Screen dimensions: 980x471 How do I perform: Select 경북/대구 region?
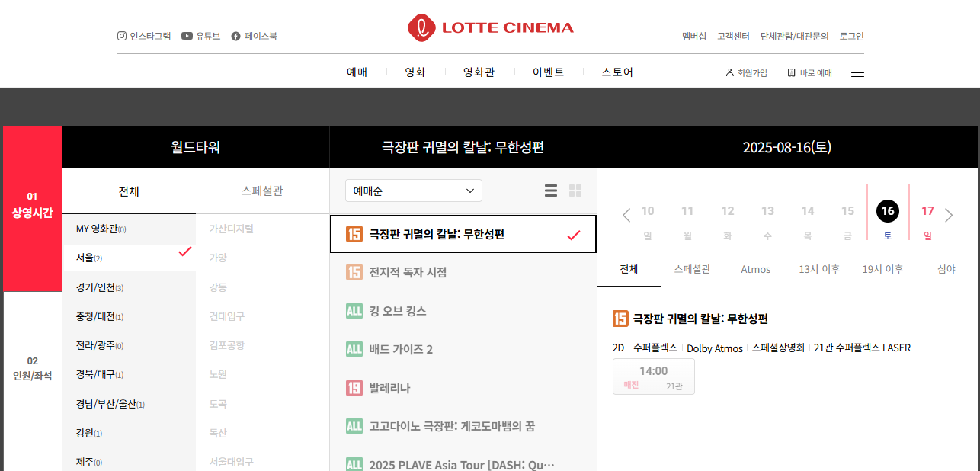click(129, 374)
